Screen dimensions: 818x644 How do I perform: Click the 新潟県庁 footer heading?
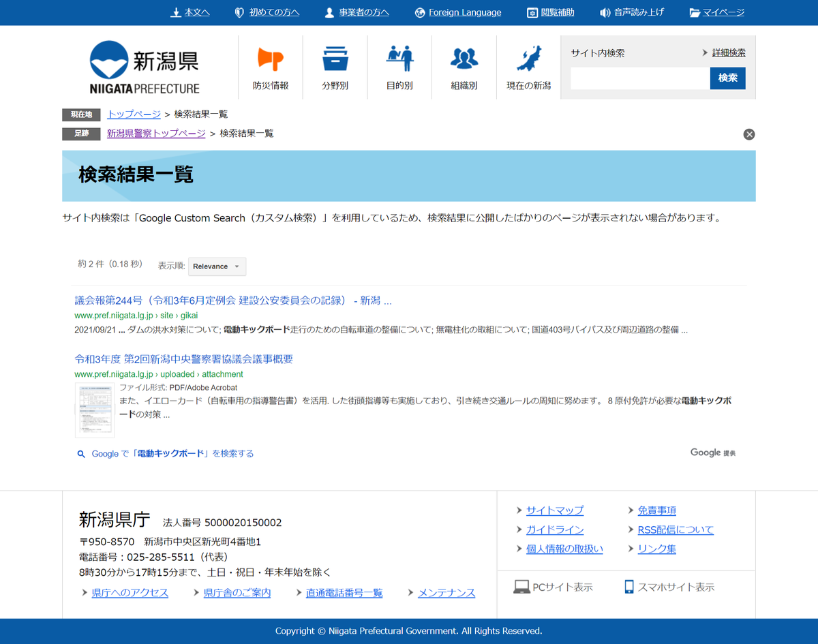click(x=115, y=519)
